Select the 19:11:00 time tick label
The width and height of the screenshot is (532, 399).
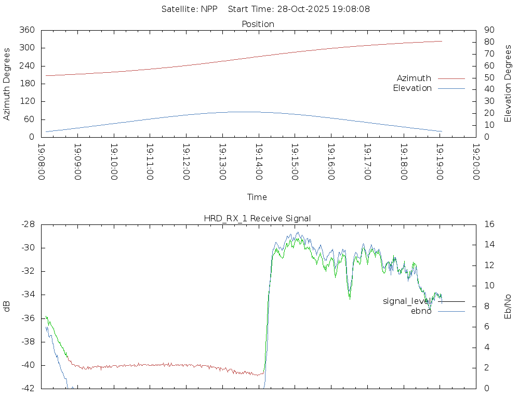(x=150, y=162)
